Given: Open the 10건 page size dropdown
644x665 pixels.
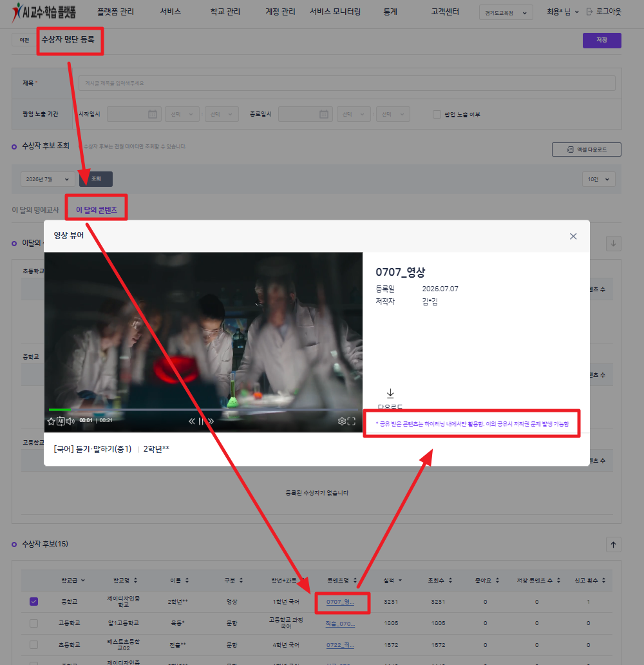Looking at the screenshot, I should 599,179.
